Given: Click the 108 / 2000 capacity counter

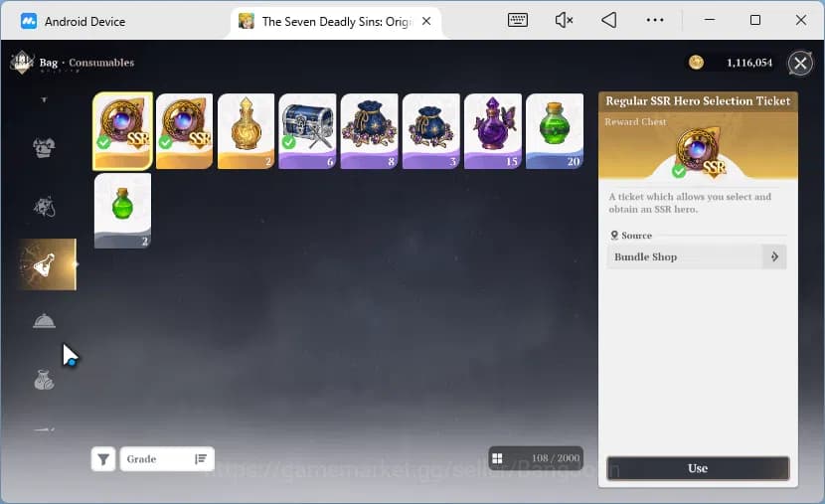Looking at the screenshot, I should pos(556,458).
